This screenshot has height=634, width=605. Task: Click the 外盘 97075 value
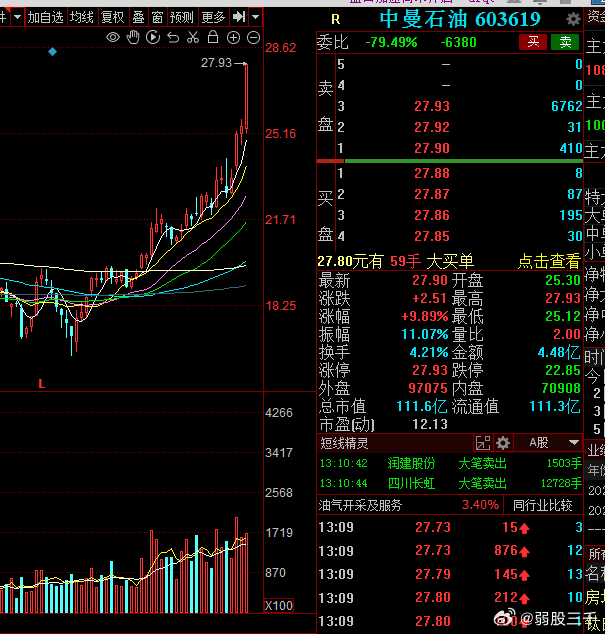point(428,388)
